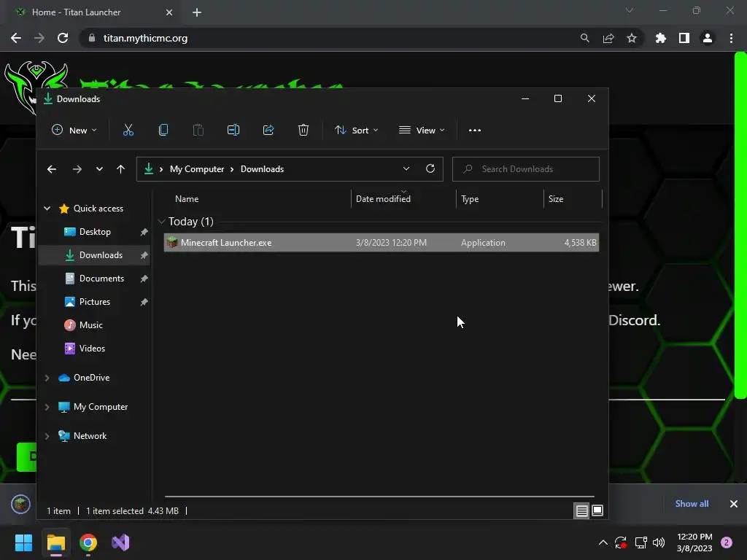The width and height of the screenshot is (747, 560).
Task: Collapse the Today (1) group
Action: [161, 222]
